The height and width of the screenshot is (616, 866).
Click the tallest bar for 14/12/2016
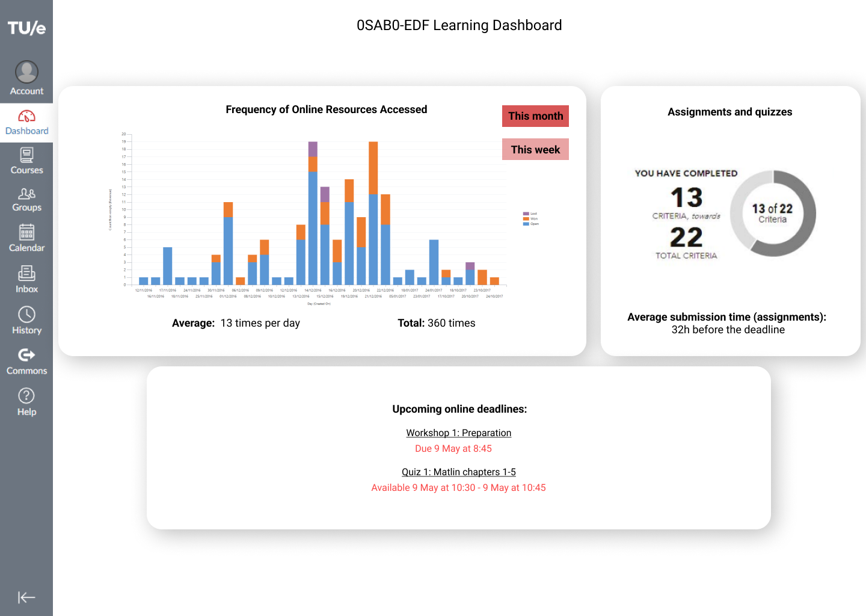point(313,227)
